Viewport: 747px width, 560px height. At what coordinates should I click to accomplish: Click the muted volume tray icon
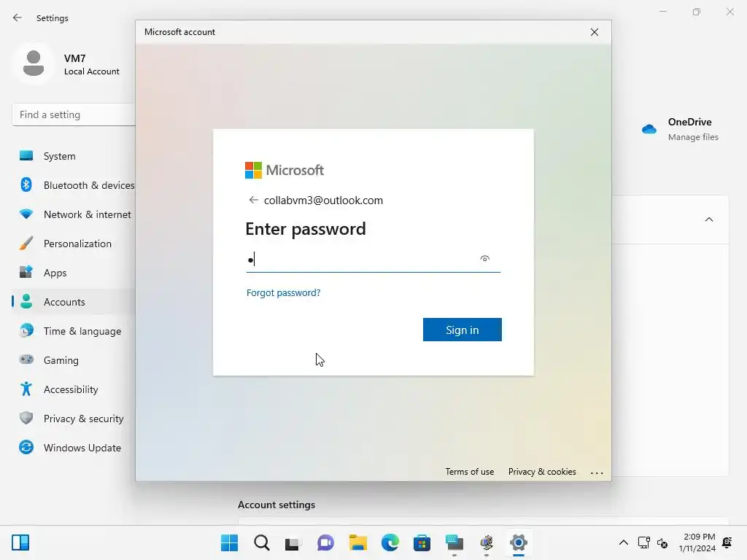click(x=662, y=542)
